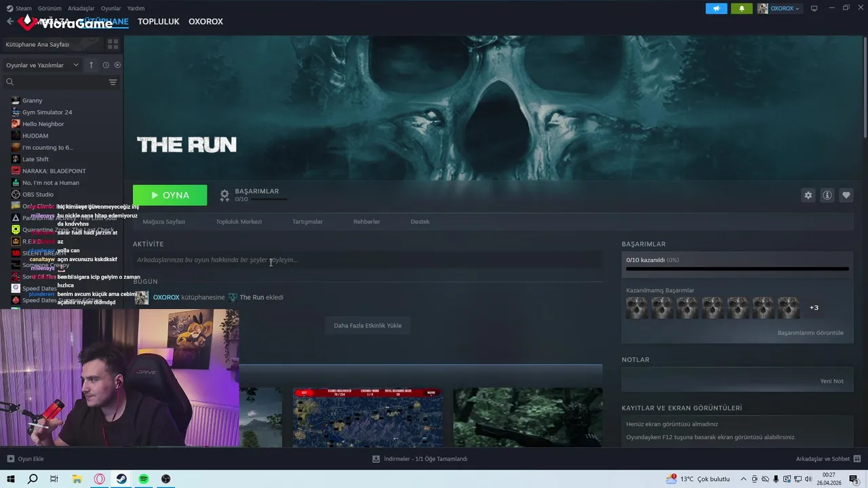Image resolution: width=868 pixels, height=488 pixels.
Task: Go to TOPLULUK tab
Action: point(159,22)
